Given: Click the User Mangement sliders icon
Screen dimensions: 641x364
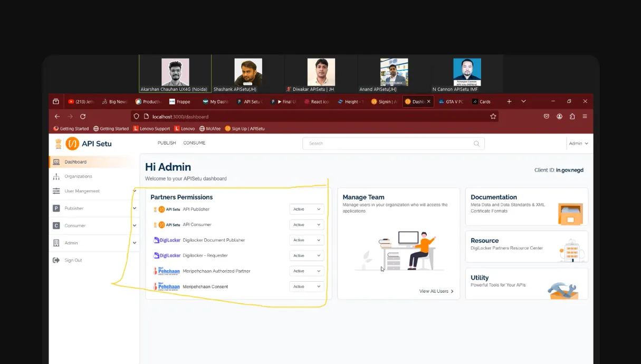Looking at the screenshot, I should pos(56,191).
